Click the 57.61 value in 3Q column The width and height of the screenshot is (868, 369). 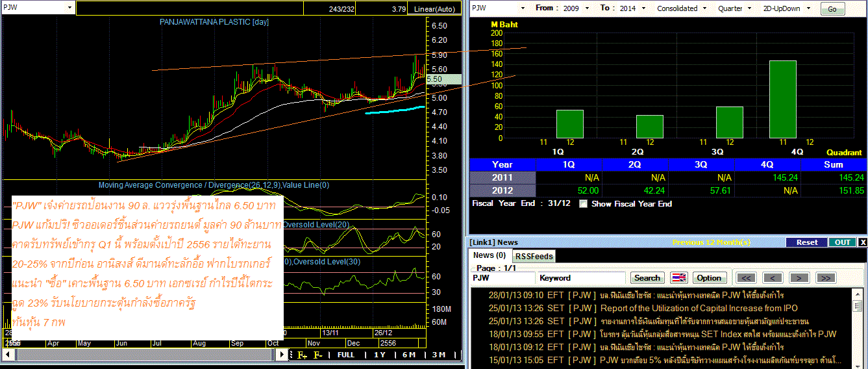(721, 190)
